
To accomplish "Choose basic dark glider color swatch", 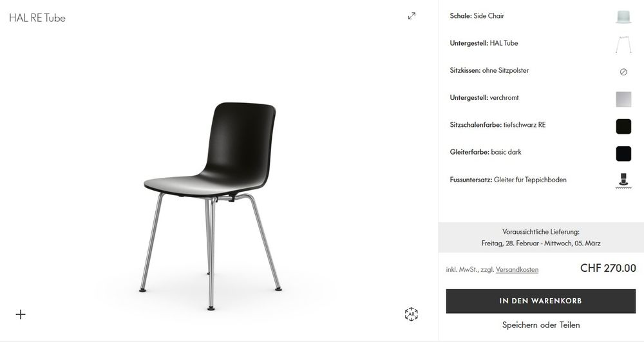I will pos(623,153).
